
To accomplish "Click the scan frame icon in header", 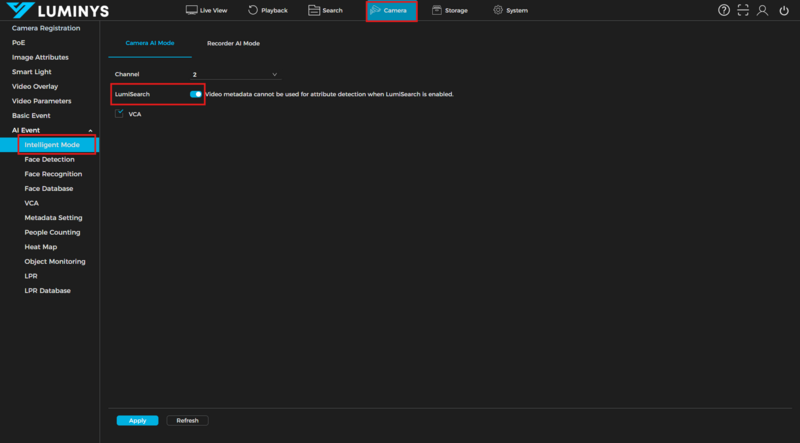I will click(743, 10).
